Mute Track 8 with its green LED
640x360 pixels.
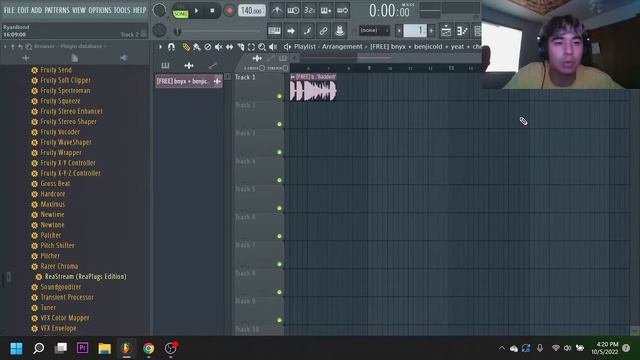click(x=280, y=292)
